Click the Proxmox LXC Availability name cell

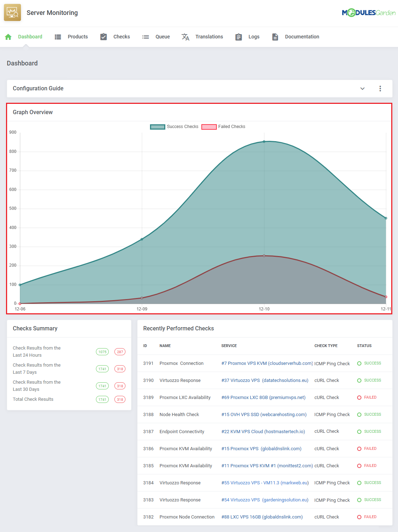(185, 398)
